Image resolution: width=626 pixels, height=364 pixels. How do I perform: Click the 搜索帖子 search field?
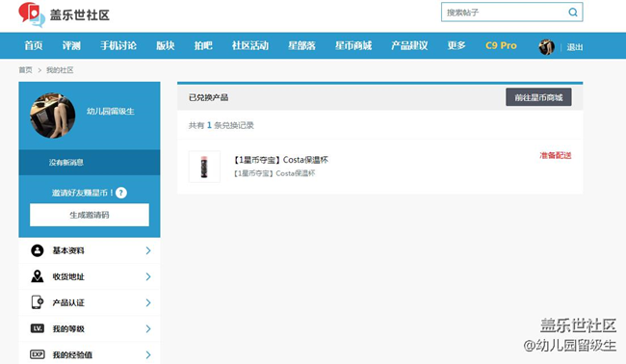tap(511, 13)
